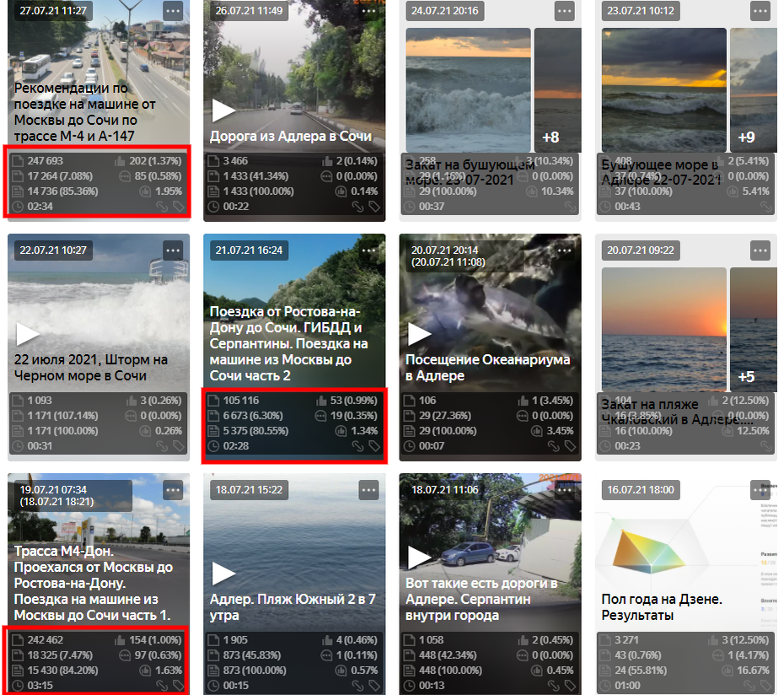Play the '22 июля 2021, Шторм' video
The image size is (784, 695).
pos(28,334)
